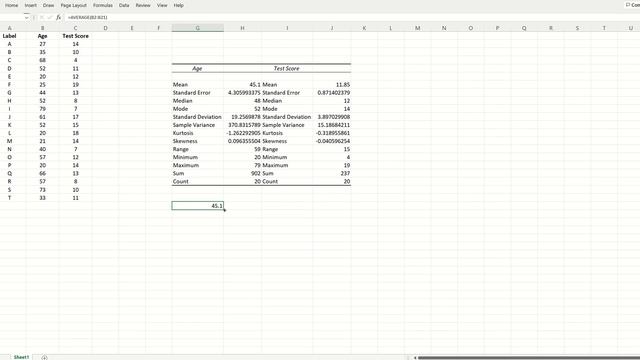
Task: Open the Help ribbon tab
Action: click(178, 5)
